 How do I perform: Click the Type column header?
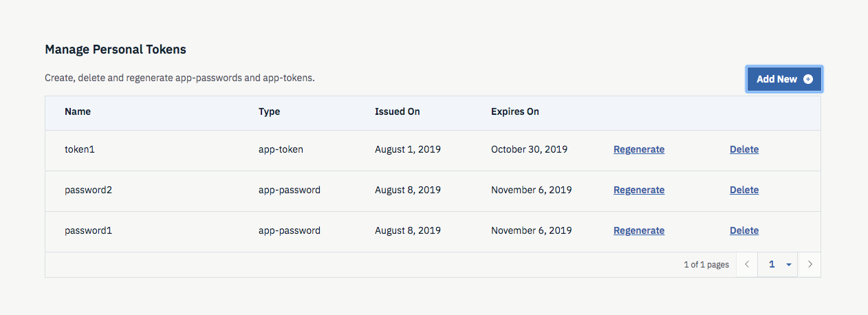(269, 111)
